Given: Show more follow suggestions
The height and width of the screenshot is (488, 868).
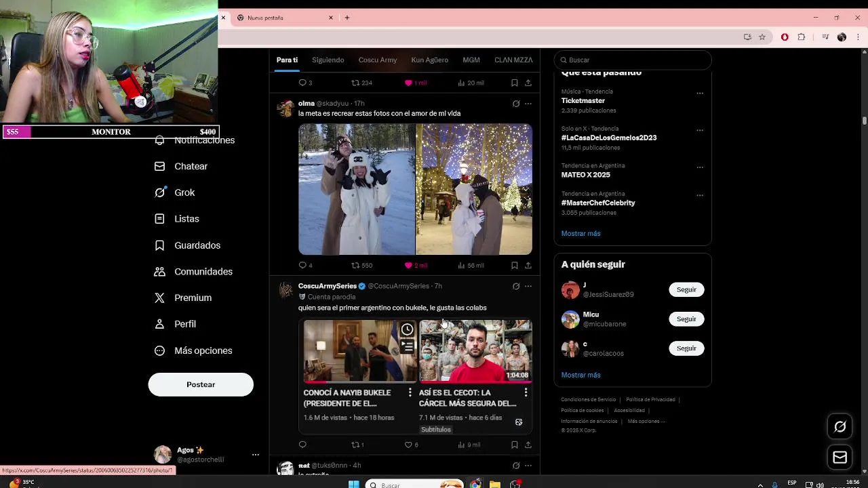Looking at the screenshot, I should click(x=580, y=375).
